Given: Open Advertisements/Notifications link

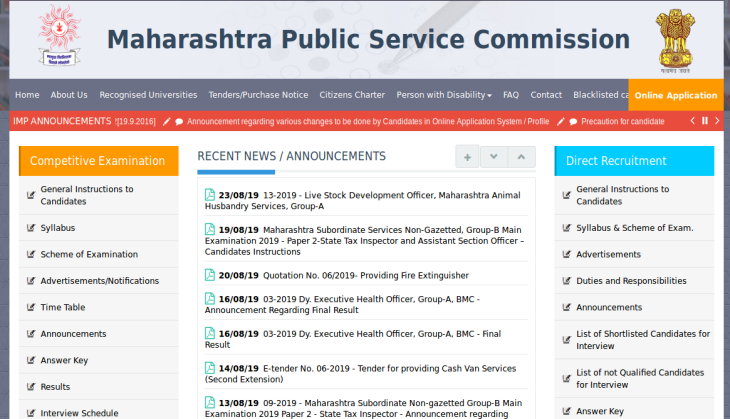Looking at the screenshot, I should click(99, 281).
